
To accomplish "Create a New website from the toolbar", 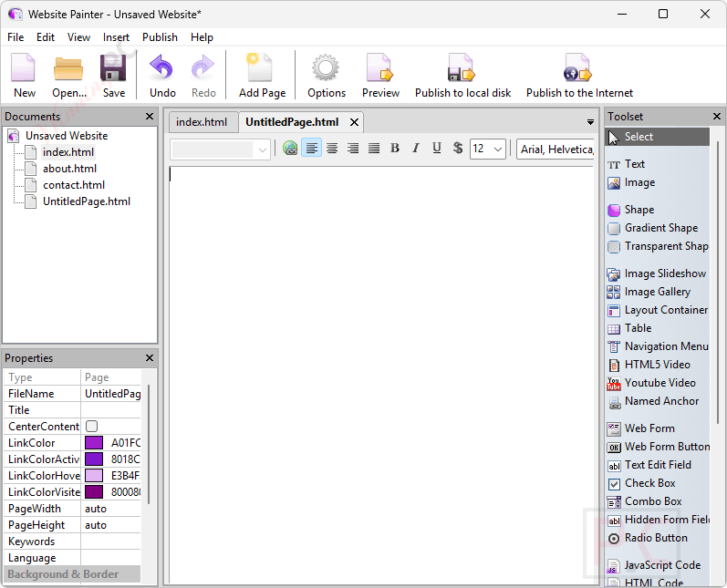I will (x=24, y=76).
